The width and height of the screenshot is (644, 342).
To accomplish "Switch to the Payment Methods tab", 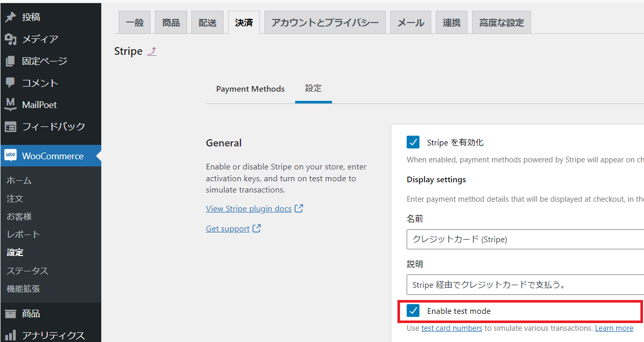I will (x=250, y=89).
